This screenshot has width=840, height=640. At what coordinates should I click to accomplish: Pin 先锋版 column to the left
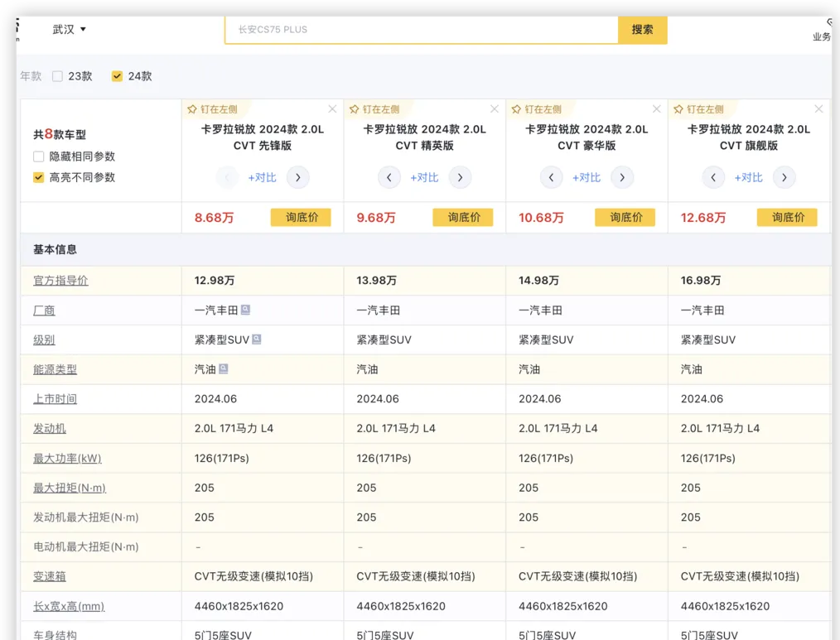click(212, 109)
